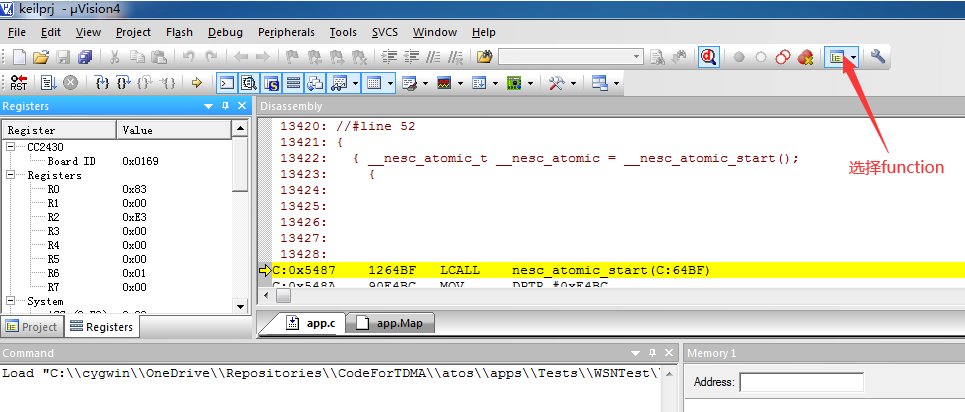Switch to the app.Map tab
The width and height of the screenshot is (965, 412).
click(x=390, y=323)
